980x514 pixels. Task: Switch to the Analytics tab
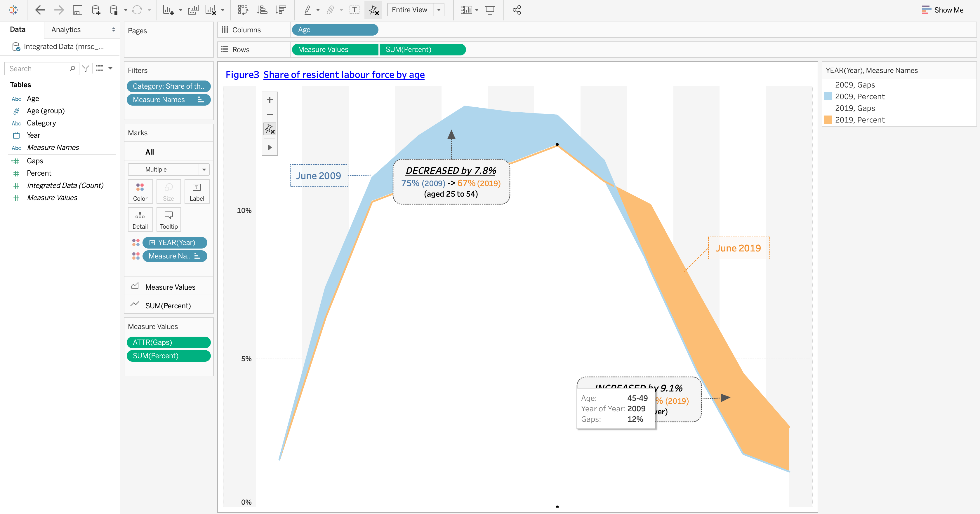coord(66,30)
